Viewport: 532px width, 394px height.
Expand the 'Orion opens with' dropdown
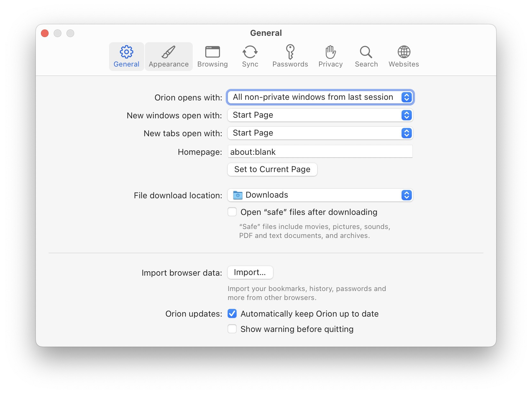click(x=320, y=97)
